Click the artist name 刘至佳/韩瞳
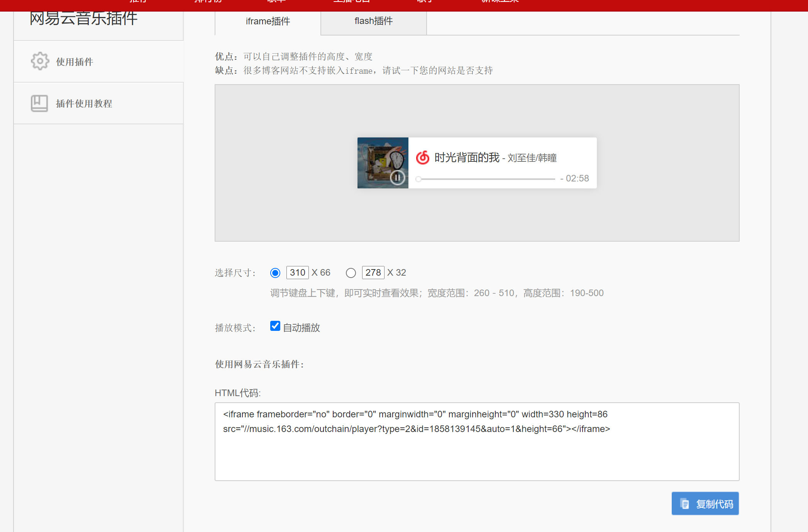 (x=532, y=158)
